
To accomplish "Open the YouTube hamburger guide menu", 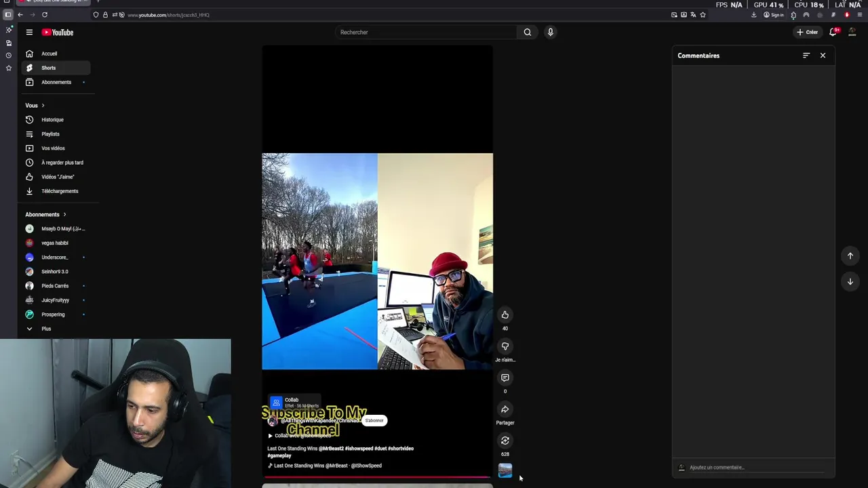I will point(29,32).
